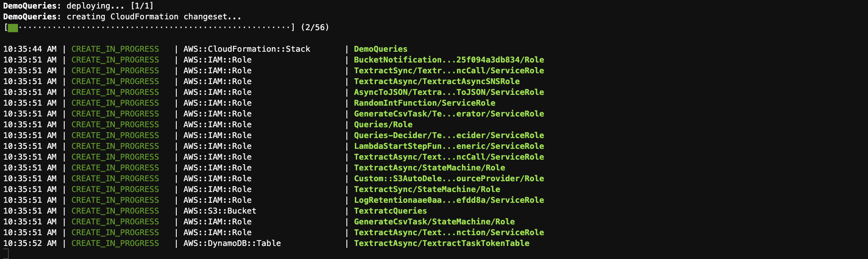
Task: Click the AWS::S3::Bucket resource type text
Action: pos(220,211)
